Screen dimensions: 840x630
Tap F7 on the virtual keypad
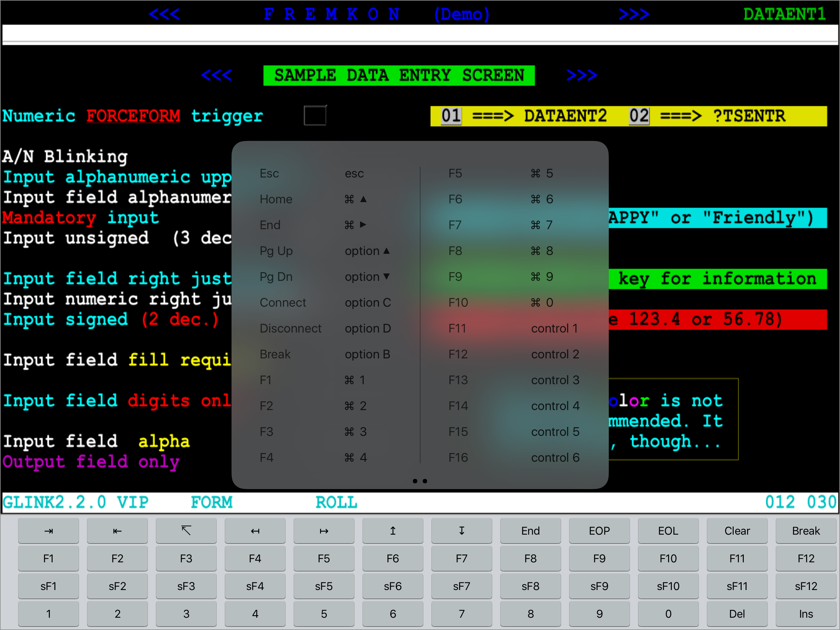[x=462, y=559]
